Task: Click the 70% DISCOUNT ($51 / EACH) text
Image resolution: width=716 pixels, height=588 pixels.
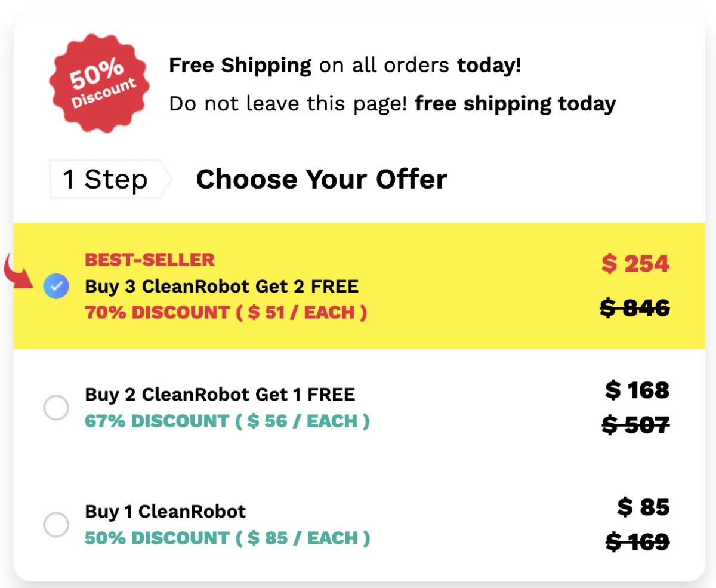Action: [x=226, y=313]
